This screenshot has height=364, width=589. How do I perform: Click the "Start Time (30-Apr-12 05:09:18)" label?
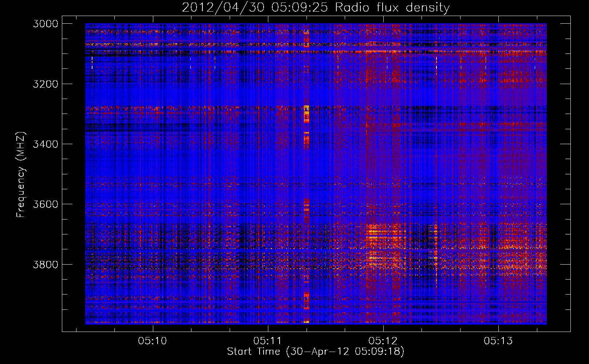click(x=316, y=352)
